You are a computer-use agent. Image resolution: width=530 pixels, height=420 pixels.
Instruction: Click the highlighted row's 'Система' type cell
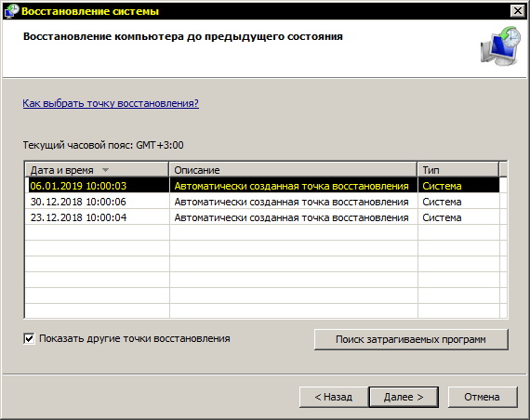coord(442,186)
